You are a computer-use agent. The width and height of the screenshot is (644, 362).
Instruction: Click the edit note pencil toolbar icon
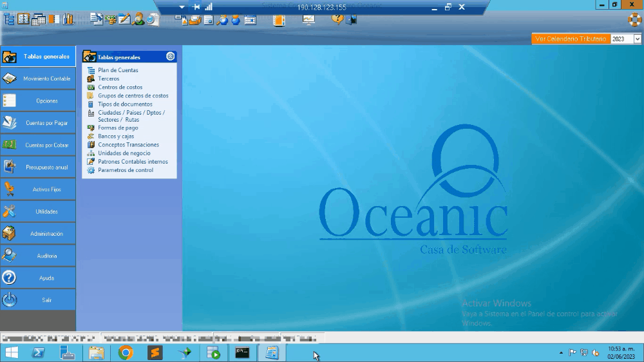click(x=125, y=19)
